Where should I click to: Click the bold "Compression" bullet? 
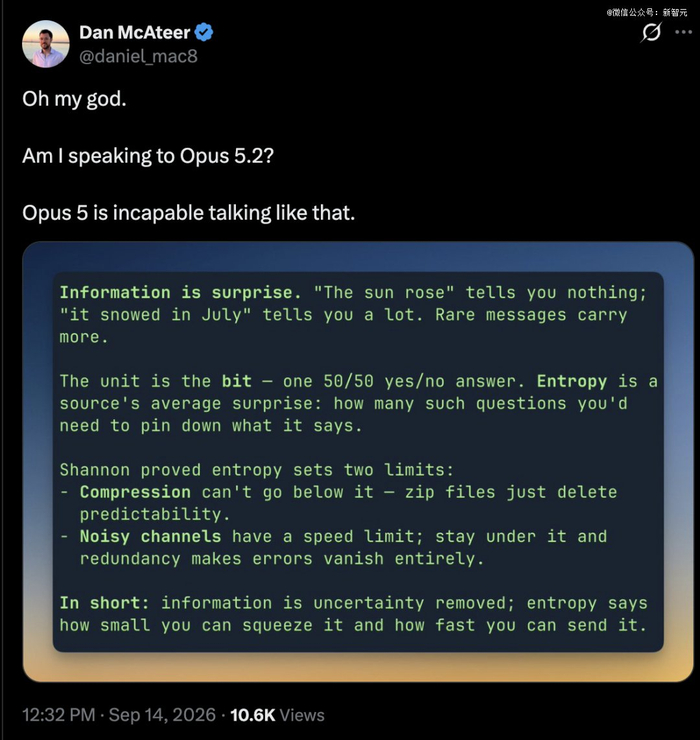coord(135,492)
